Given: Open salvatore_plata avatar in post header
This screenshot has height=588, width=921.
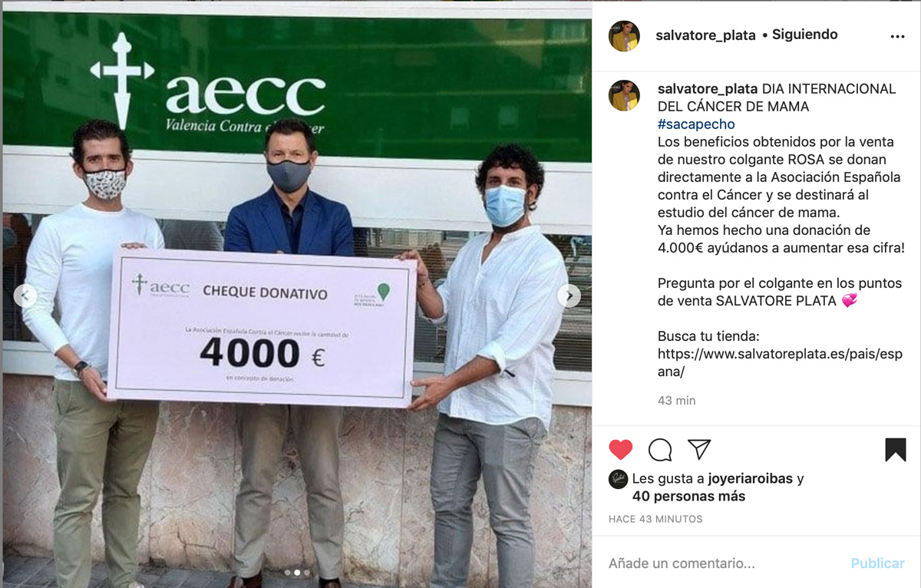Looking at the screenshot, I should click(x=624, y=36).
